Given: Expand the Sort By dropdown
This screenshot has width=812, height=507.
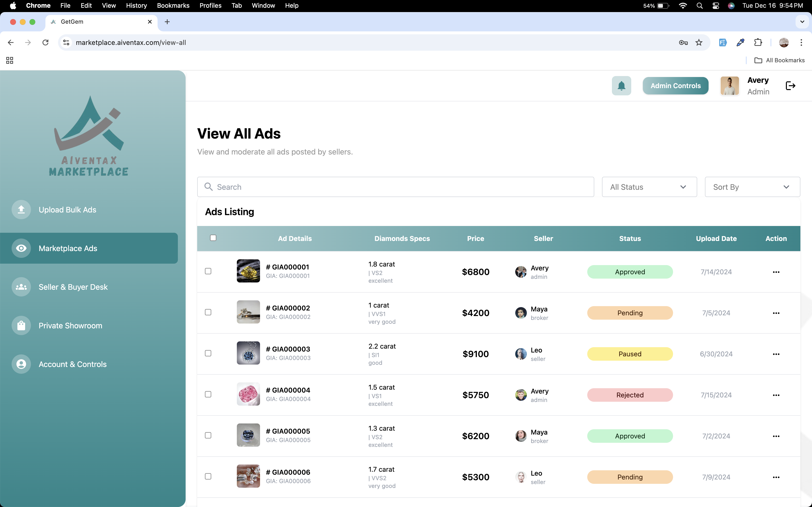Looking at the screenshot, I should [x=752, y=187].
